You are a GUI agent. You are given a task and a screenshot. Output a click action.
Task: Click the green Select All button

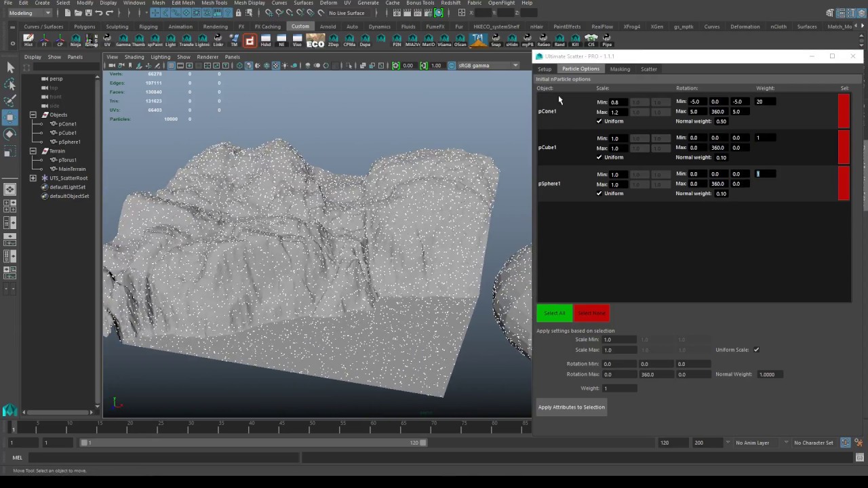tap(554, 313)
